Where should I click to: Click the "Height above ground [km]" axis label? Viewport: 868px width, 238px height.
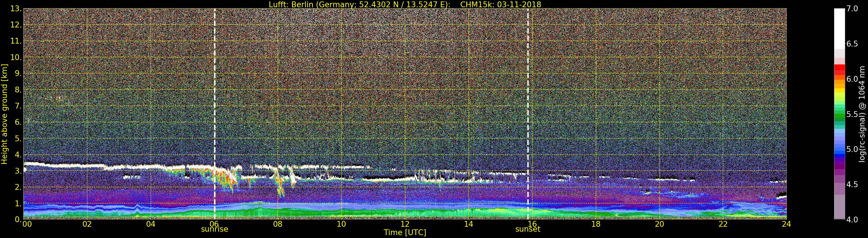4,114
